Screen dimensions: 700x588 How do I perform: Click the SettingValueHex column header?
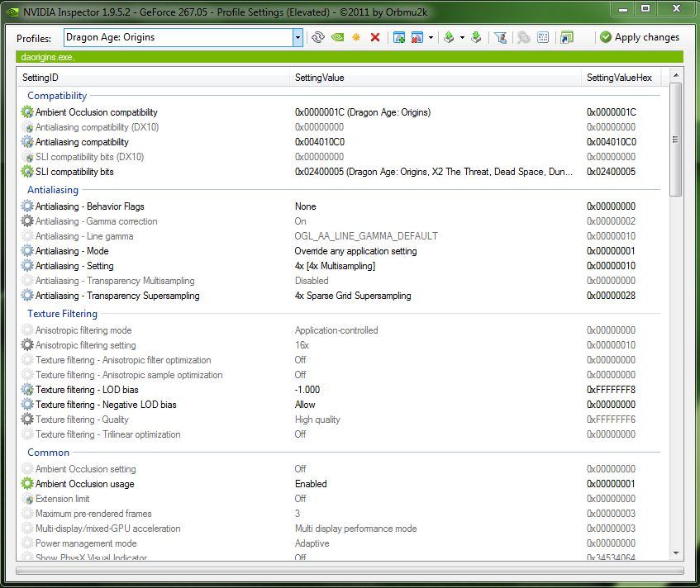pyautogui.click(x=621, y=77)
